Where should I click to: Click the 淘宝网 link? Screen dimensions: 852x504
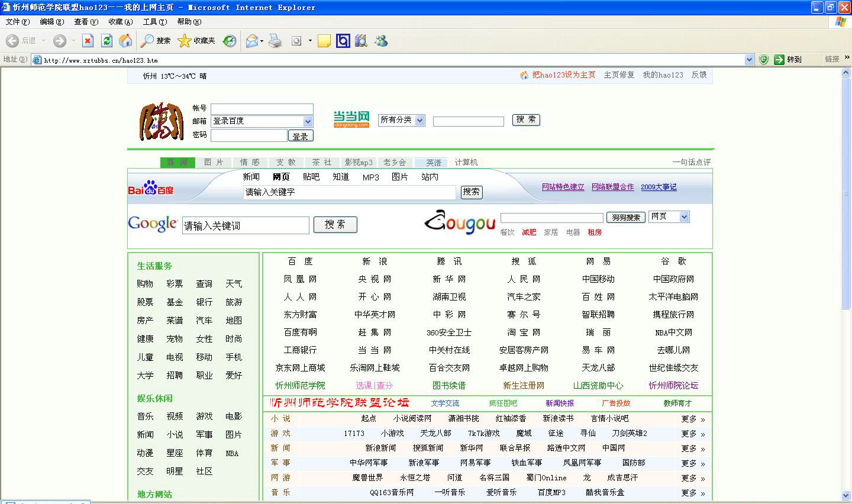coord(524,332)
